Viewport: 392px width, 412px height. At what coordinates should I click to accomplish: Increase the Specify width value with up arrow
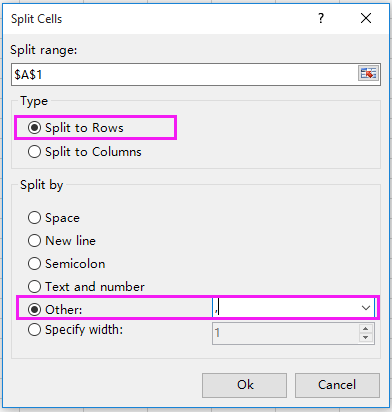366,328
